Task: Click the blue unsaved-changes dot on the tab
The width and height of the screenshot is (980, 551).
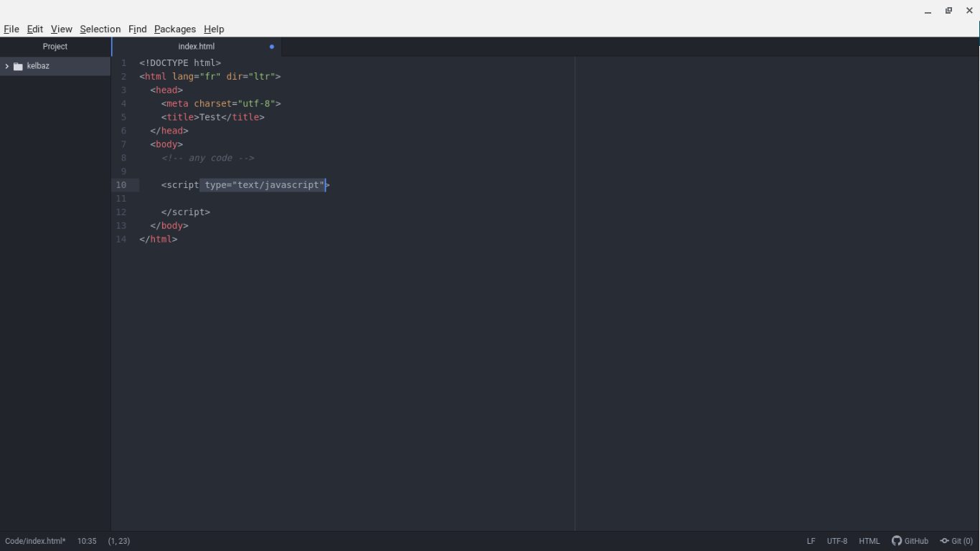Action: tap(272, 46)
